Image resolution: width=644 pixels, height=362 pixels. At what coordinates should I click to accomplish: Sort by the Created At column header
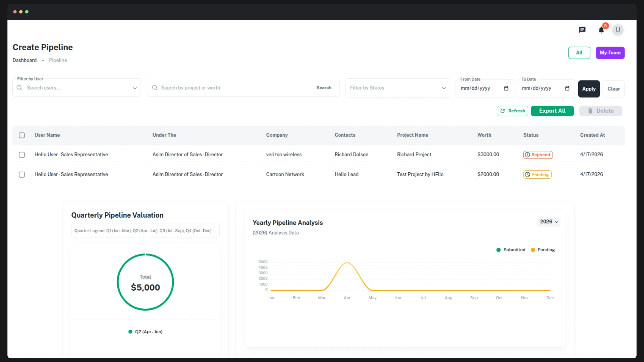click(592, 135)
